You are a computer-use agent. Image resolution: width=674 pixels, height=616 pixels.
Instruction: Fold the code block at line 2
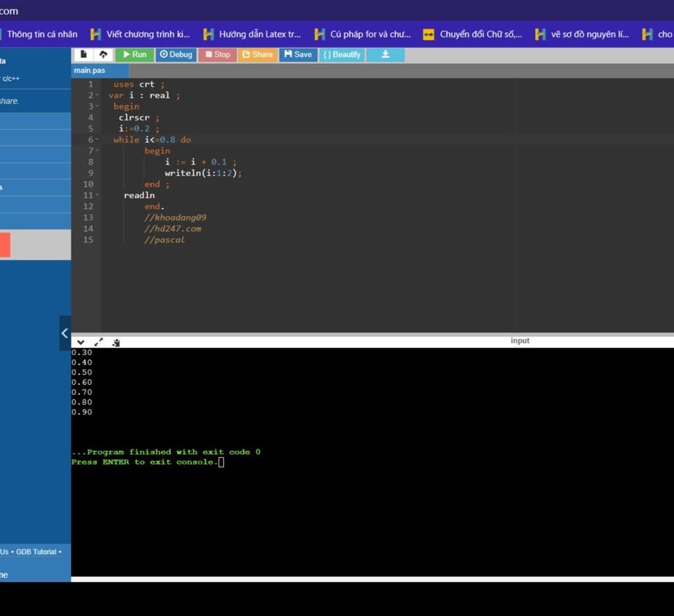(x=97, y=95)
